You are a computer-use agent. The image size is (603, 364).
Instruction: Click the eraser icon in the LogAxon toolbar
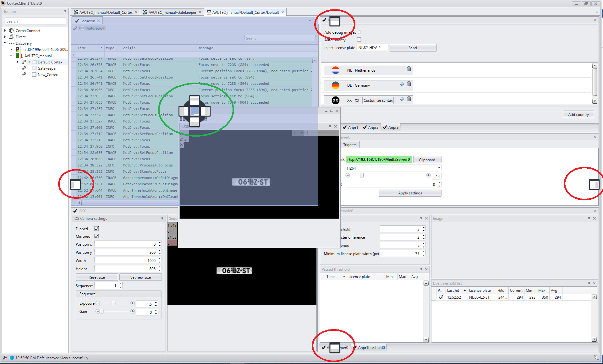pyautogui.click(x=75, y=28)
